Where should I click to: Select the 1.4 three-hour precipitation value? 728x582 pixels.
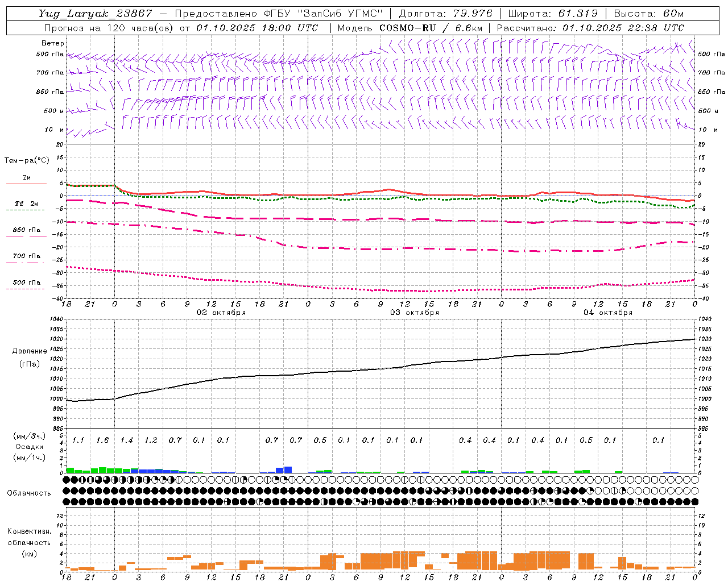coord(126,440)
